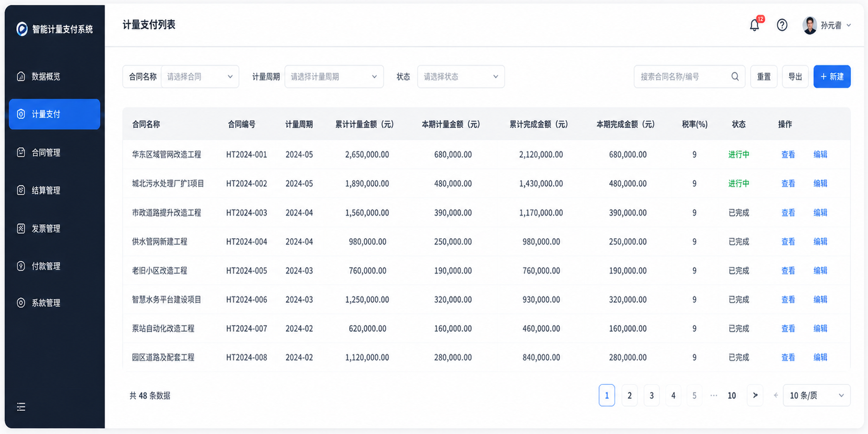Open the 请选择状态 dropdown
The width and height of the screenshot is (868, 434).
click(x=461, y=77)
